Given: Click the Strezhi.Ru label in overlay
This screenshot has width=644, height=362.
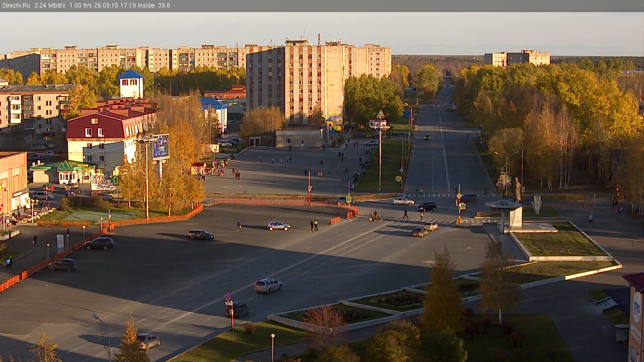Looking at the screenshot, I should pos(16,6).
